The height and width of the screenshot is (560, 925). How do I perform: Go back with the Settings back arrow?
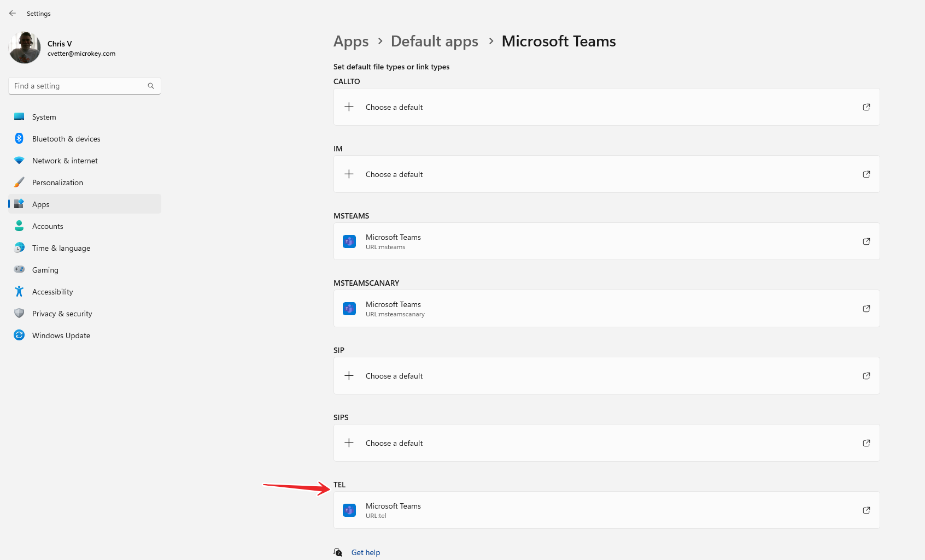pos(13,13)
